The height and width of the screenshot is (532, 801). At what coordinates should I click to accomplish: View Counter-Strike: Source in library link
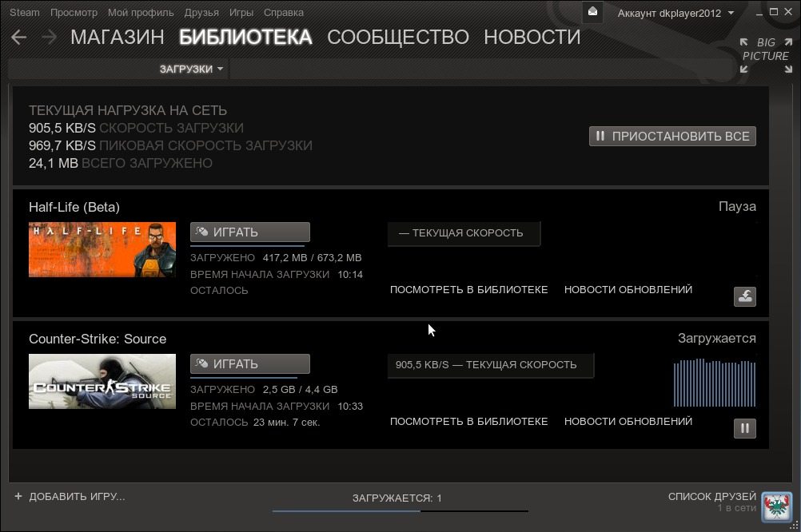coord(469,421)
